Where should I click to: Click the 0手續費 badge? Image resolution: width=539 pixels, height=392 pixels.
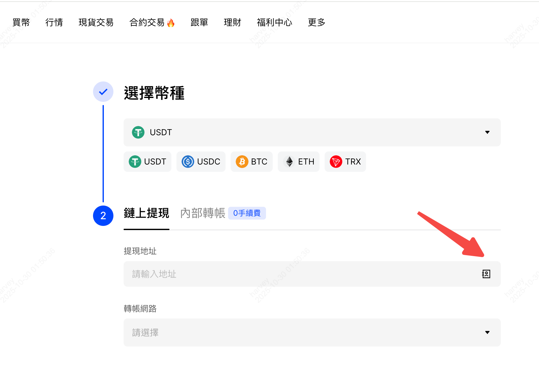click(247, 213)
